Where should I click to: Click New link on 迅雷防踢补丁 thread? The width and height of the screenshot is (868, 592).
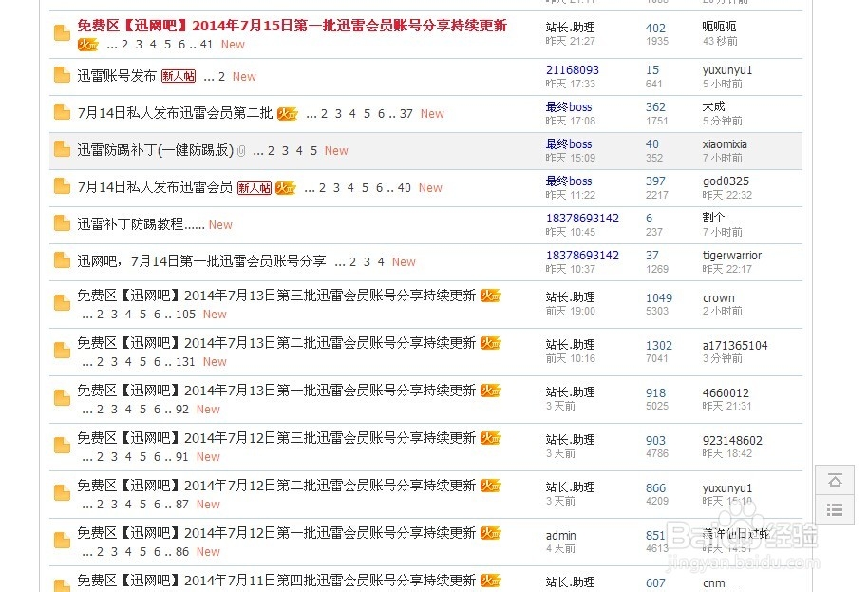[x=336, y=151]
